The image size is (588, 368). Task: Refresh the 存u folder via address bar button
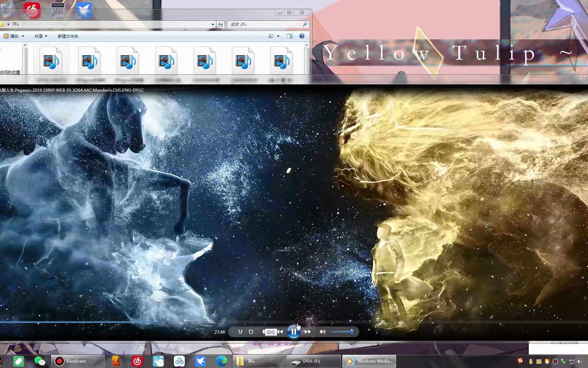[x=220, y=24]
